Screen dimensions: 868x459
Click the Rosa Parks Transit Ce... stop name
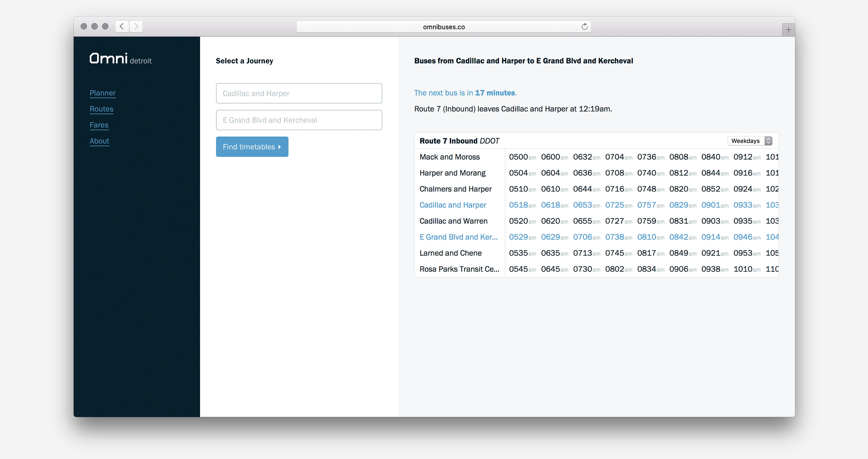click(459, 269)
